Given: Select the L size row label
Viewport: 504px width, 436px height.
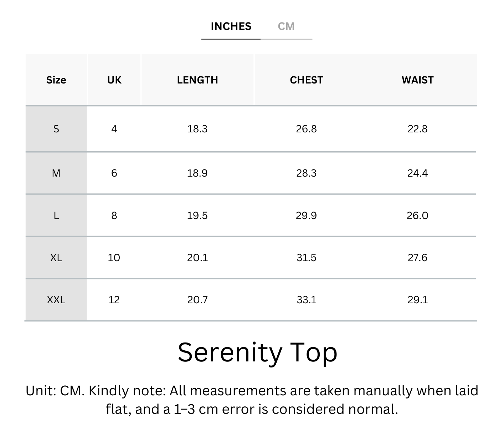Looking at the screenshot, I should tap(56, 216).
